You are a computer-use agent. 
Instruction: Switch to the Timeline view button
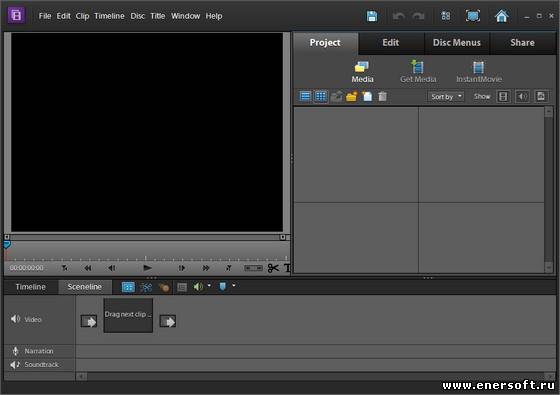coord(31,287)
